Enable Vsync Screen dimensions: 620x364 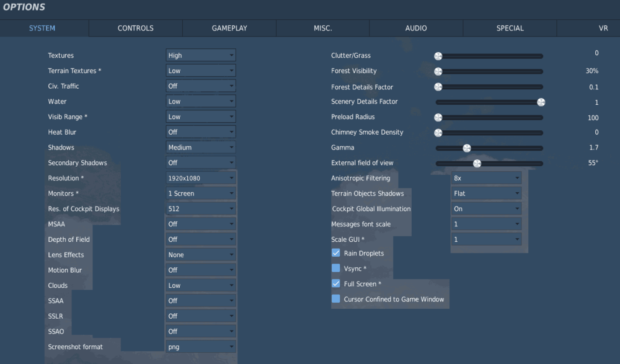[x=335, y=268]
